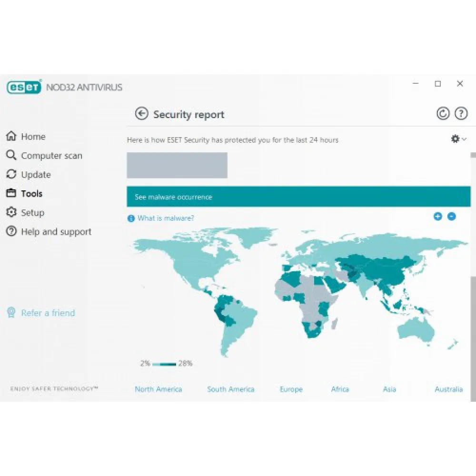Maximize the ESET window
476x476 pixels.
438,83
